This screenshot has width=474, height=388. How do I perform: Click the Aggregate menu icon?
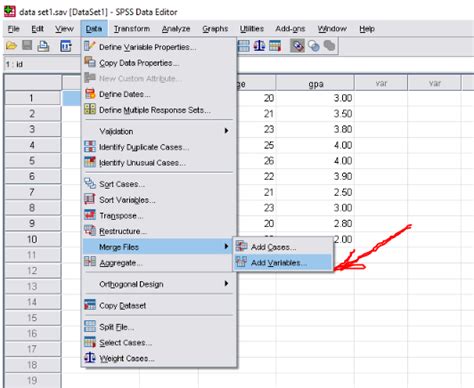90,262
